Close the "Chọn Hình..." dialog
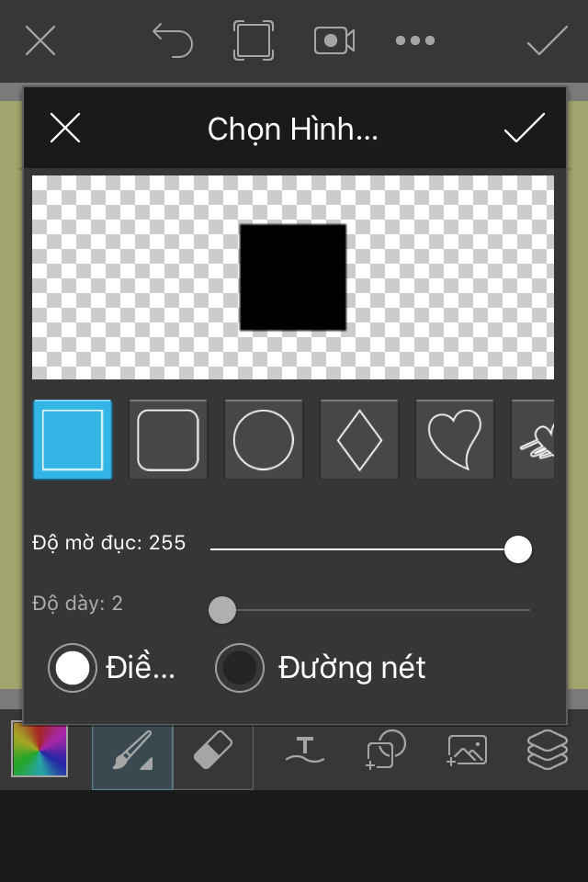The width and height of the screenshot is (588, 882). pos(65,128)
